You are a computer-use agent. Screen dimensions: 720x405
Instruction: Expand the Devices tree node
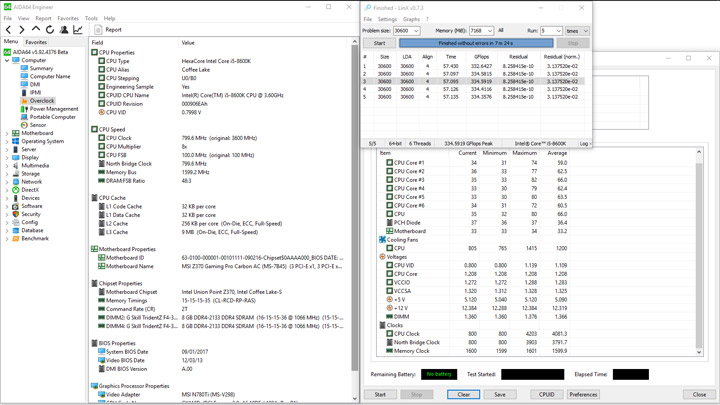click(x=7, y=198)
